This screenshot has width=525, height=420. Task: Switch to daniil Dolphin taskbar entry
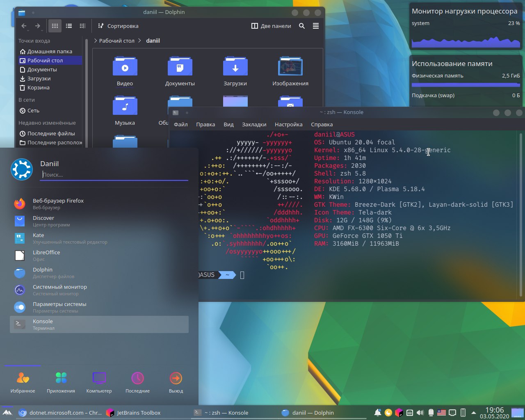click(x=322, y=413)
